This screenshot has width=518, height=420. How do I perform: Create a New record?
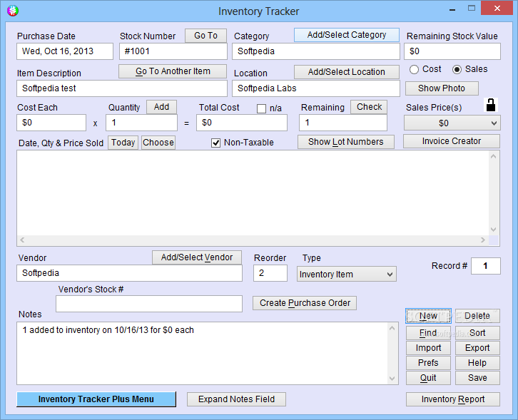coord(428,316)
